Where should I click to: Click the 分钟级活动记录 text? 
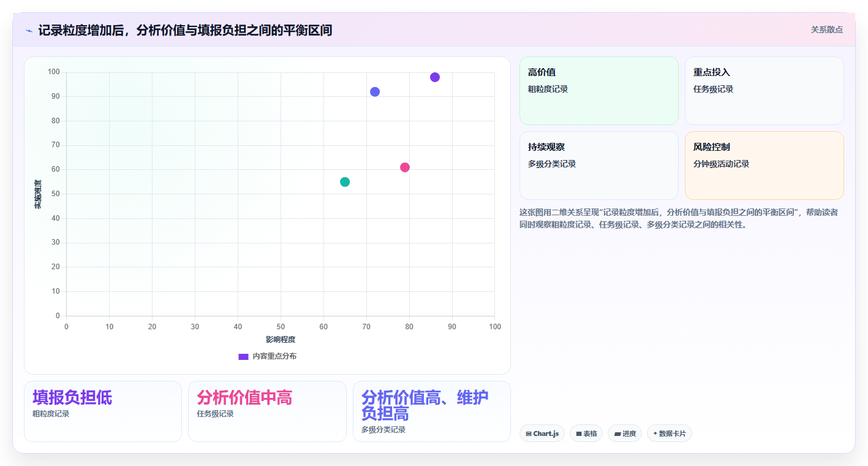click(721, 164)
